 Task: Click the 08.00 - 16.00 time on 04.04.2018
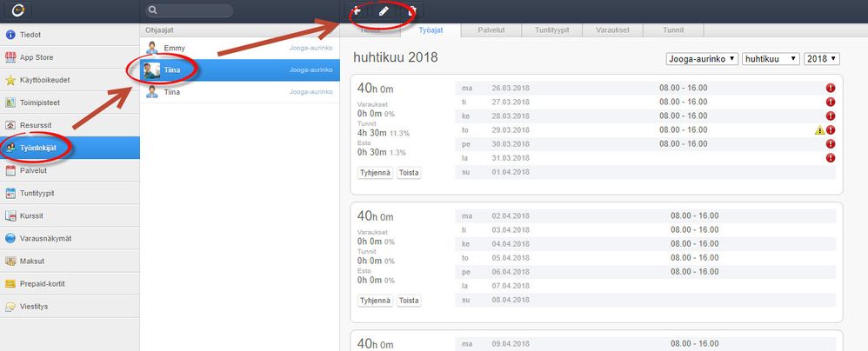click(695, 244)
